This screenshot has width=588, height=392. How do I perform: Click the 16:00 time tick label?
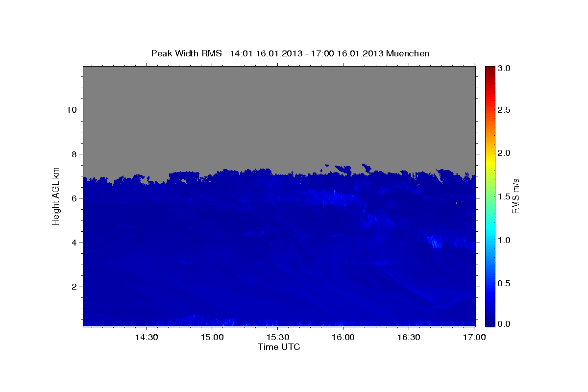point(343,338)
